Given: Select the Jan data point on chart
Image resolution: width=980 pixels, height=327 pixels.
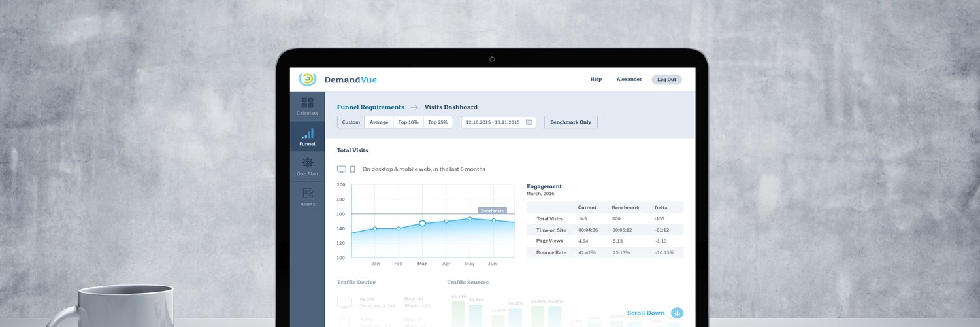Looking at the screenshot, I should [375, 228].
